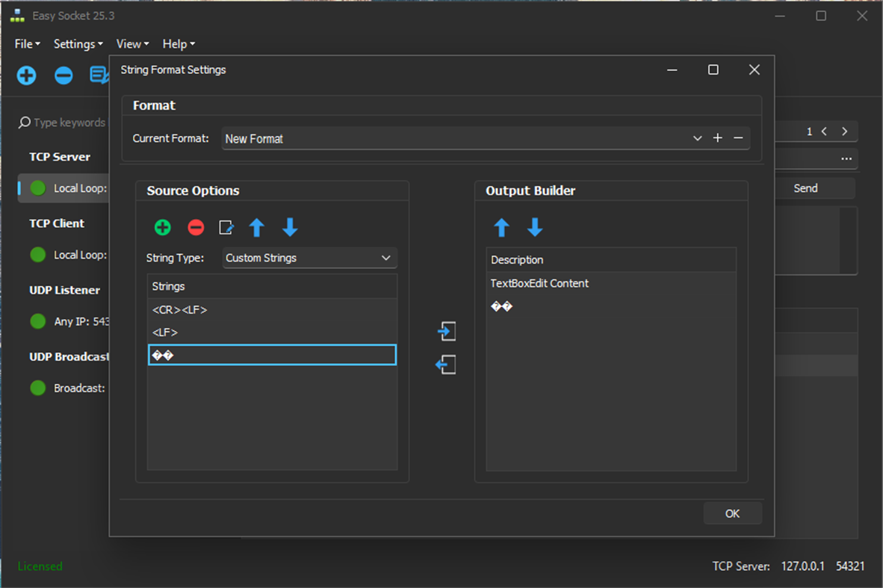Select TCP Client Local Loop entry
This screenshot has width=883, height=588.
63,255
